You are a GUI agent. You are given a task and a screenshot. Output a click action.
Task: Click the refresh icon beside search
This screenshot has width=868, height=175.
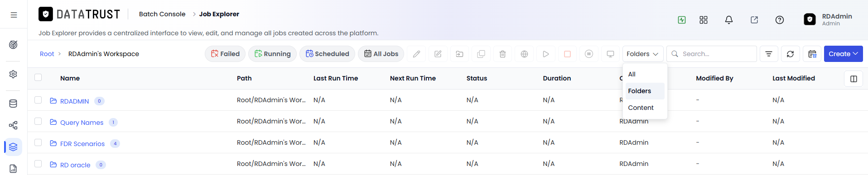click(790, 54)
